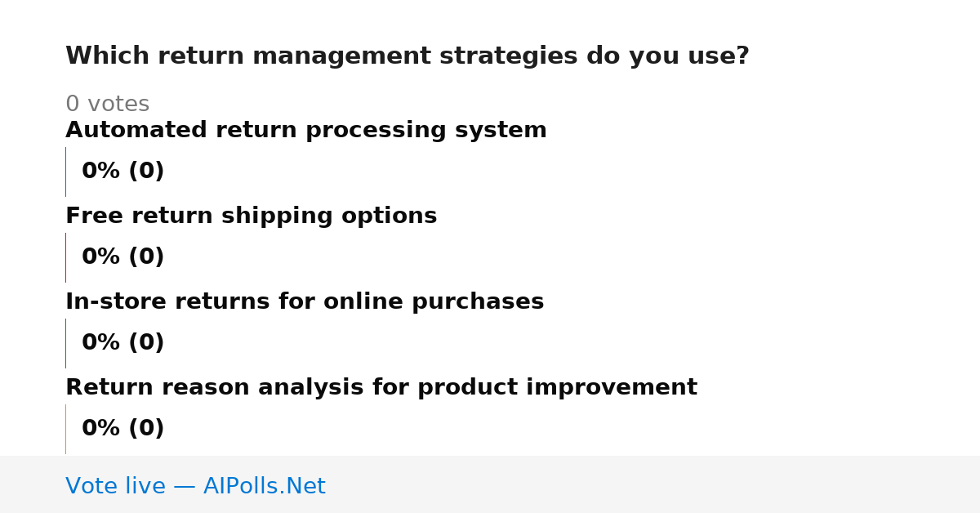Click 0% (0) result for Free return shipping
The image size is (980, 513).
pyautogui.click(x=123, y=257)
